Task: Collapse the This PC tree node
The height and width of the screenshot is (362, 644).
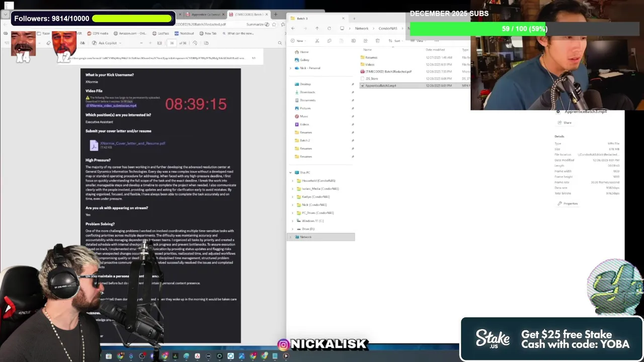Action: click(290, 172)
